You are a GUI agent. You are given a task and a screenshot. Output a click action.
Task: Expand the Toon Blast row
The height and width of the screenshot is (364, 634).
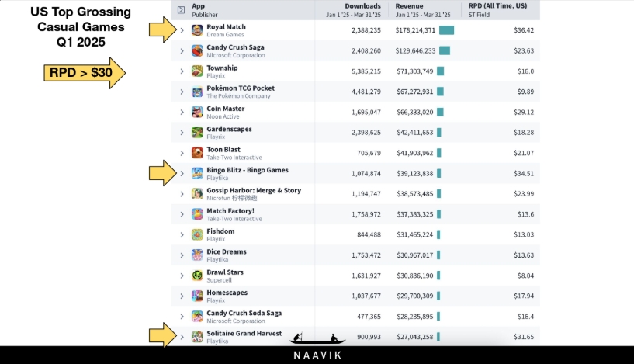click(182, 153)
